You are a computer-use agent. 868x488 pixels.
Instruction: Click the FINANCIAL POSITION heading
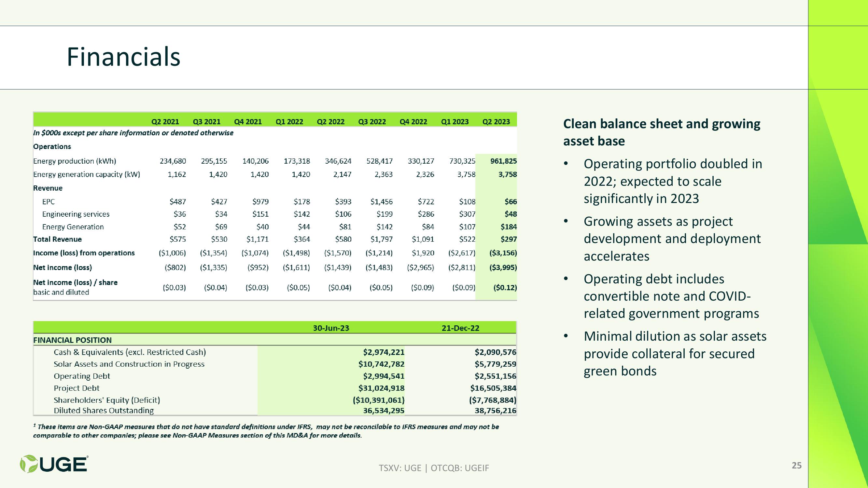click(73, 340)
